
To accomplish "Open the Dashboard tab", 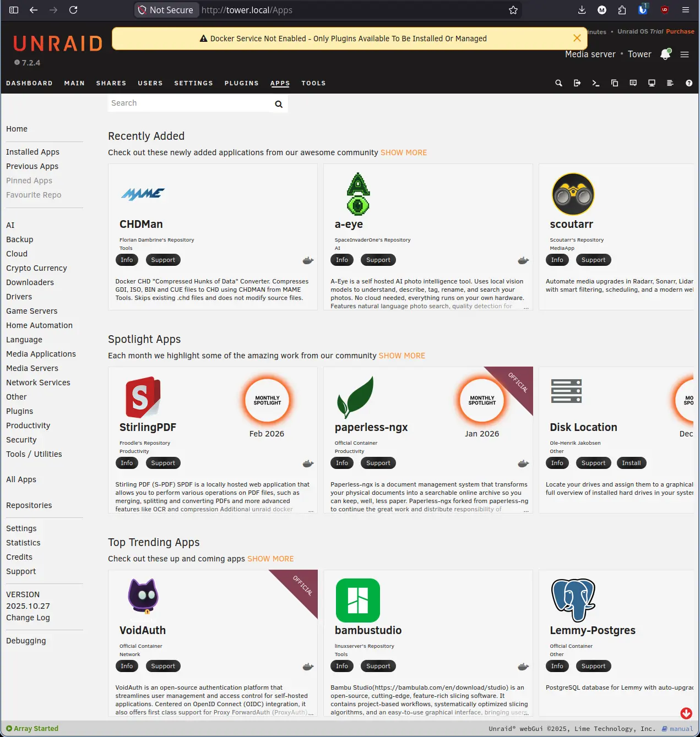I will (x=29, y=83).
